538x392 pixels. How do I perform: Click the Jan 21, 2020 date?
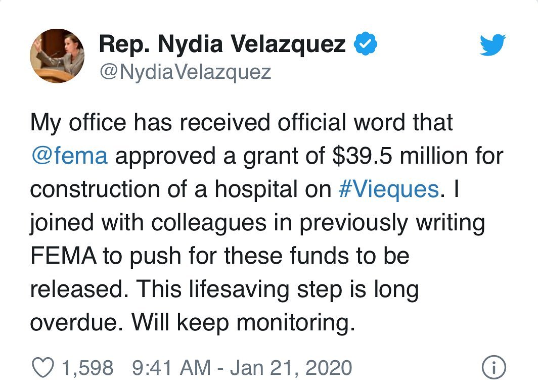pos(291,368)
